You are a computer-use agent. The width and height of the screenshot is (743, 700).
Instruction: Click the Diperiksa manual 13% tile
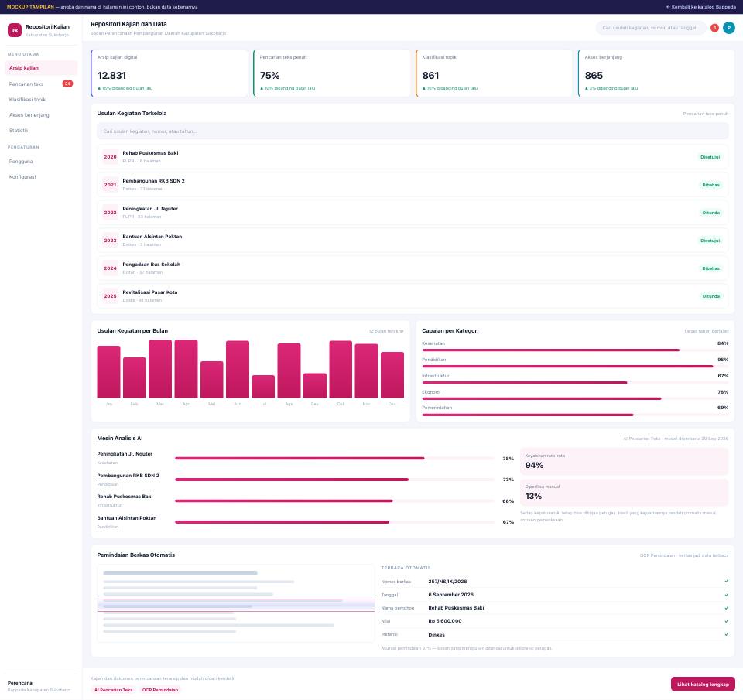[625, 493]
